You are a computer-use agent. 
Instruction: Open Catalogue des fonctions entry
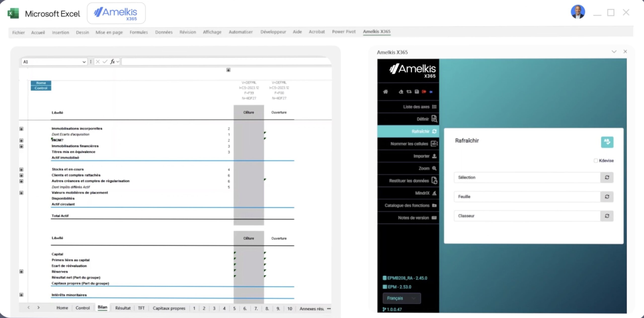408,205
